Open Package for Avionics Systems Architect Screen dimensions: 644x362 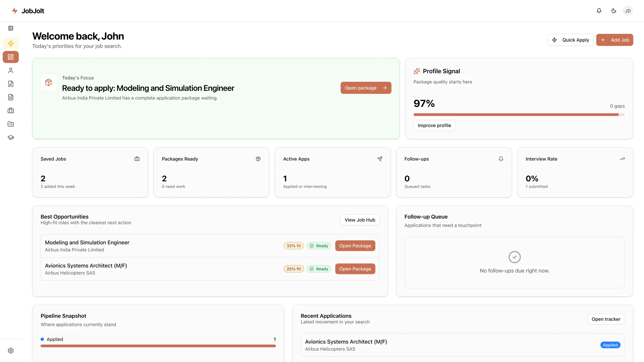[x=355, y=269]
